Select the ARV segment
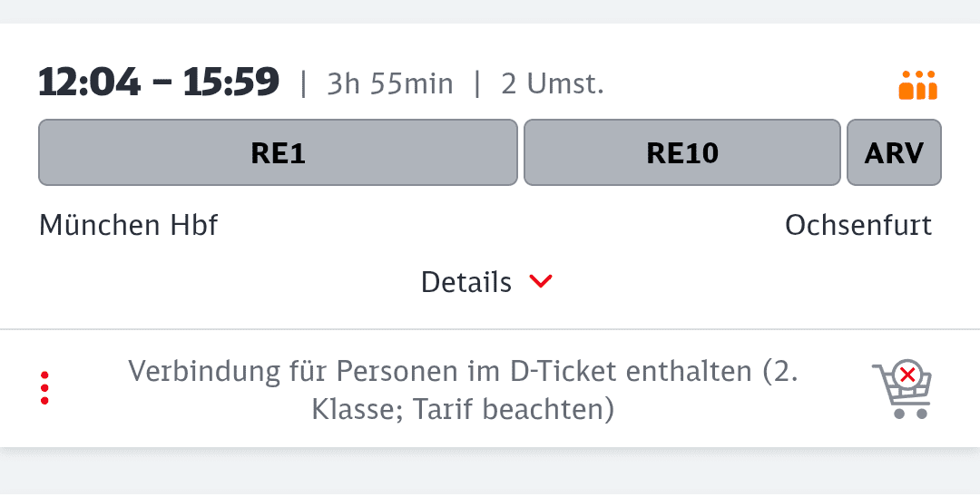The image size is (980, 497). tap(894, 152)
